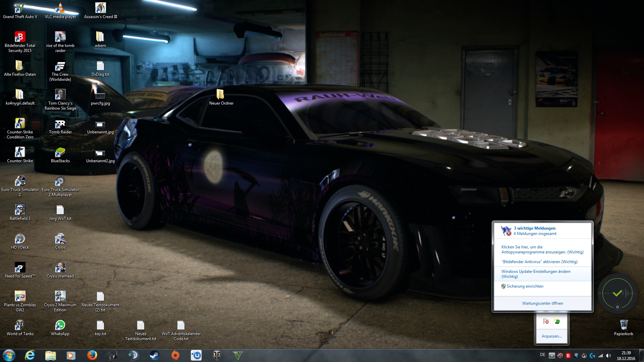Image resolution: width=644 pixels, height=362 pixels.
Task: Open the volume speaker tray icon
Action: click(x=608, y=356)
